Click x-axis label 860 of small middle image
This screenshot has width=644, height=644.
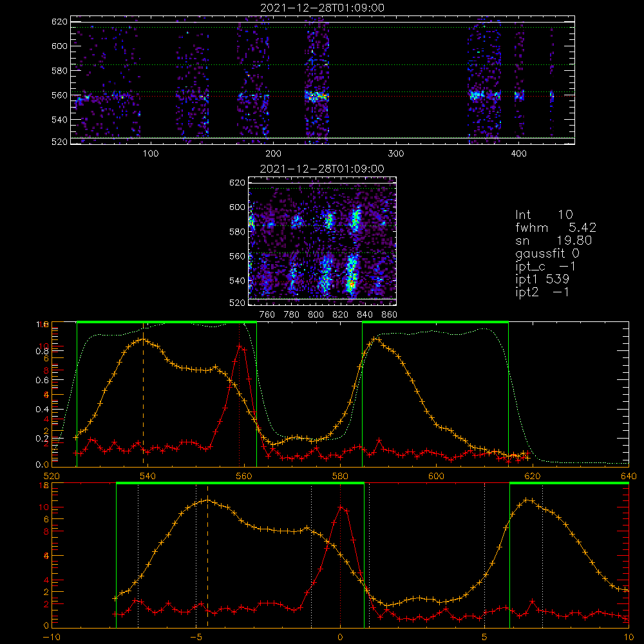coord(390,315)
